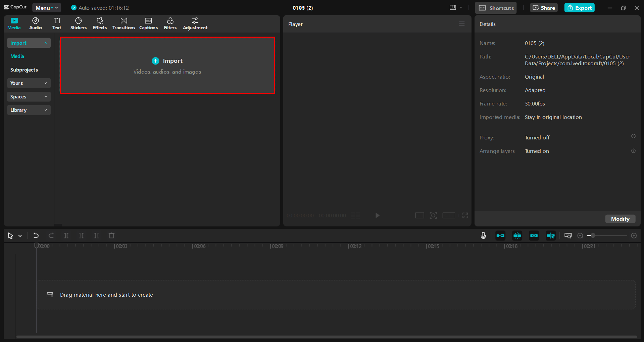Select the Filters panel
This screenshot has width=644, height=342.
[x=170, y=24]
